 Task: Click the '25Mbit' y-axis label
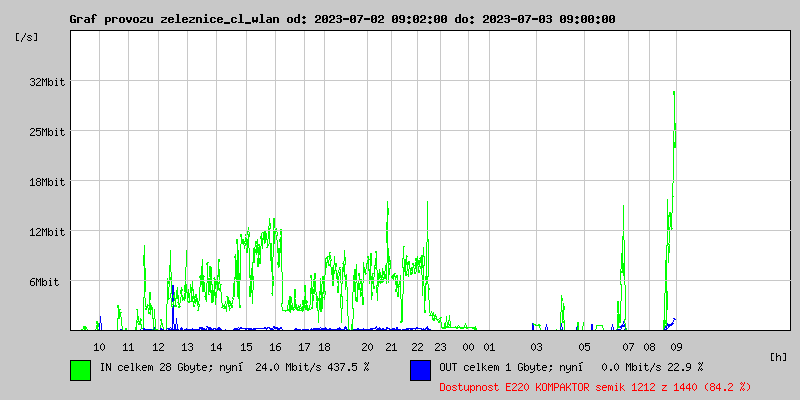(x=47, y=132)
